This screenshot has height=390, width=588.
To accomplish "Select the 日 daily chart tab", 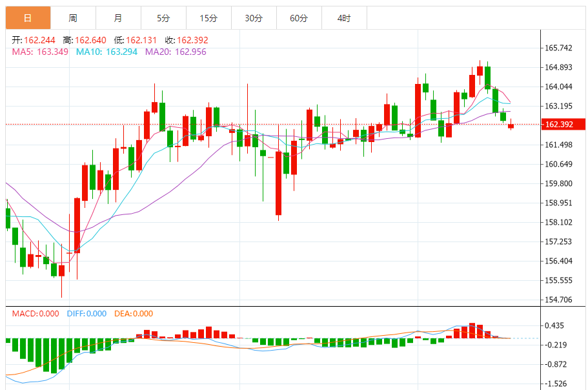I will [x=28, y=18].
